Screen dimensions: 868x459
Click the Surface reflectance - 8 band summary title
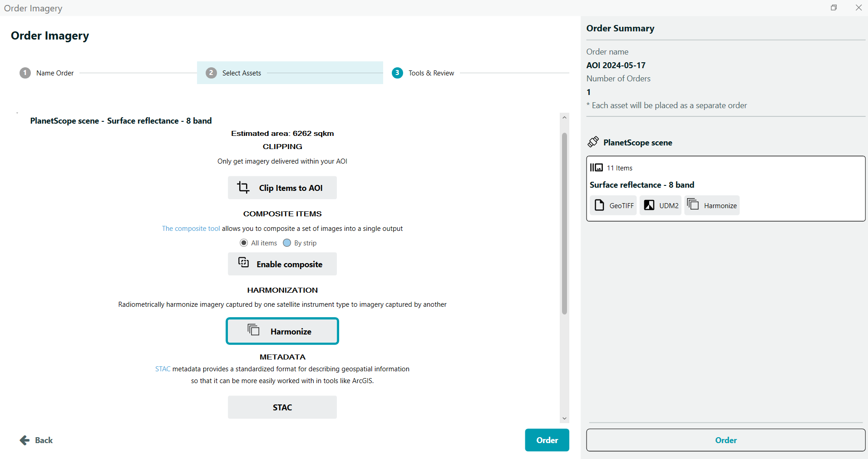642,185
